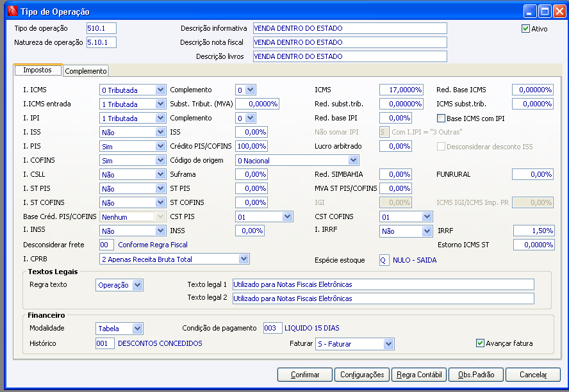Switch to the Complemento tab
Image resolution: width=569 pixels, height=392 pixels.
pos(86,71)
